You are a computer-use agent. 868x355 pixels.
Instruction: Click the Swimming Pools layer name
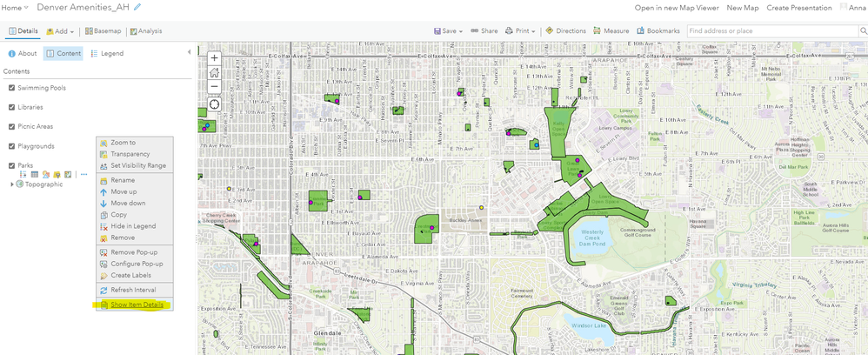42,88
